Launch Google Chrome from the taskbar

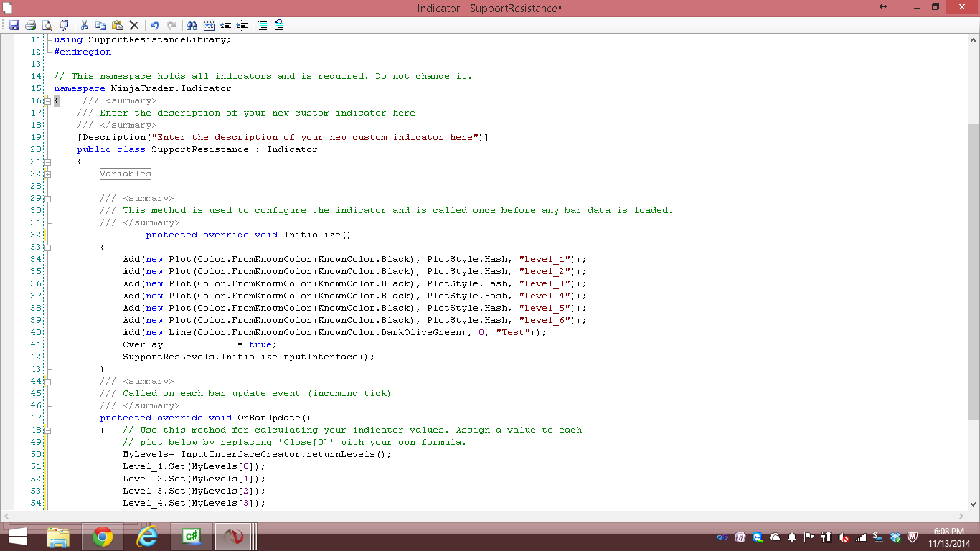(x=103, y=537)
